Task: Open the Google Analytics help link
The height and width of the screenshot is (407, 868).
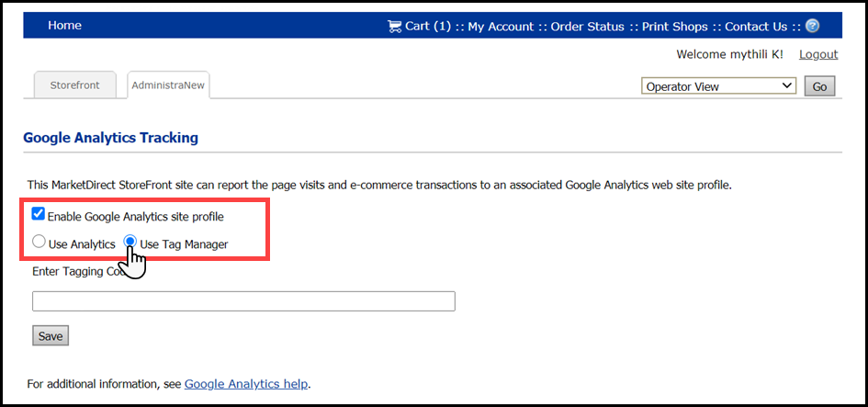Action: 246,383
